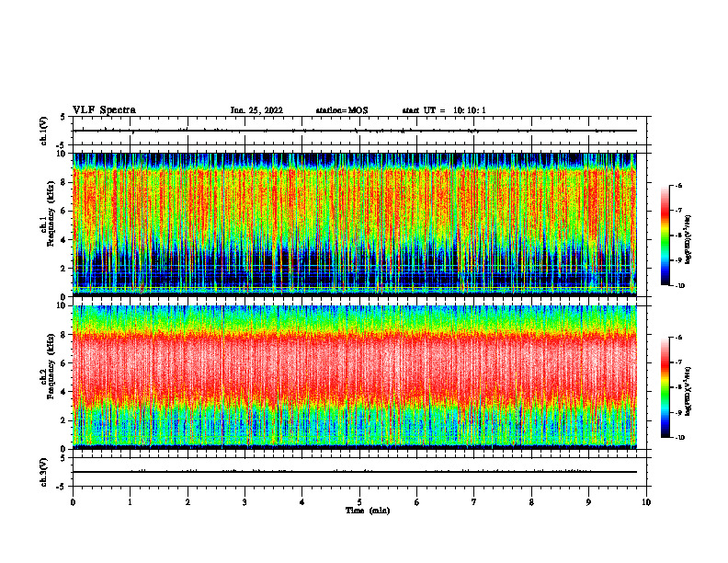Screen dimensions: 728x563
Task: Click the "station=MOS" header label
Action: (342, 110)
